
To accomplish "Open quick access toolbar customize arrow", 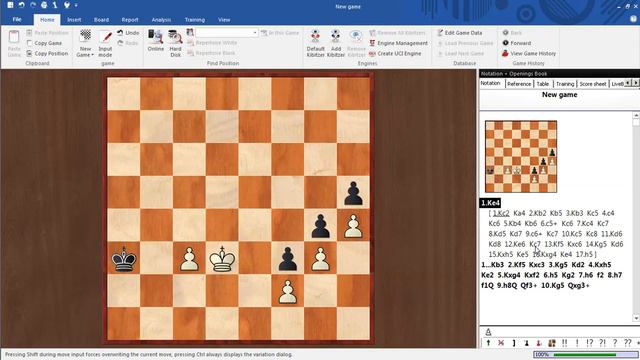I will pyautogui.click(x=76, y=5).
